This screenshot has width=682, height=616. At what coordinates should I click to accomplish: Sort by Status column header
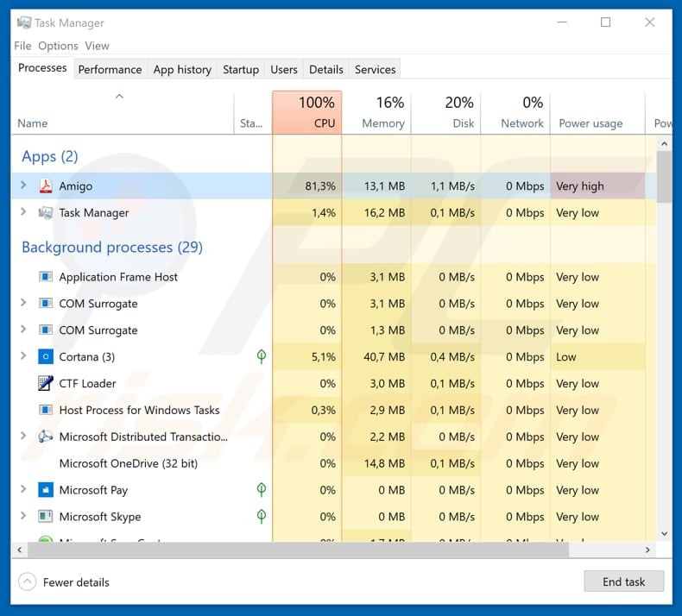click(253, 112)
